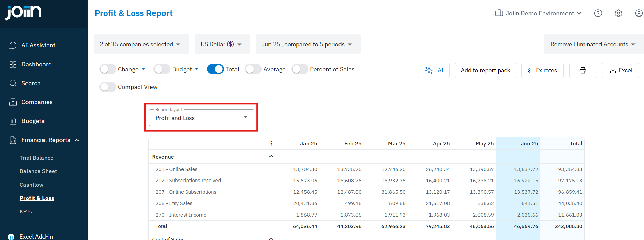This screenshot has height=240, width=644.
Task: Click the print icon button
Action: tap(583, 70)
